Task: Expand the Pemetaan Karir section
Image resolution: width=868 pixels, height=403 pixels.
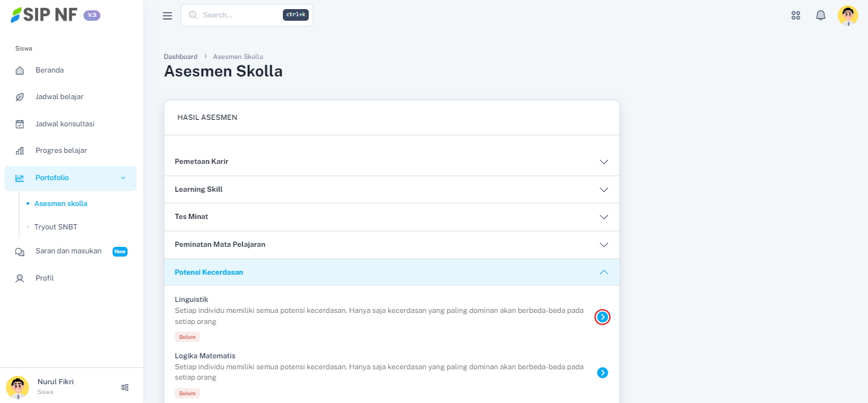Action: 392,161
